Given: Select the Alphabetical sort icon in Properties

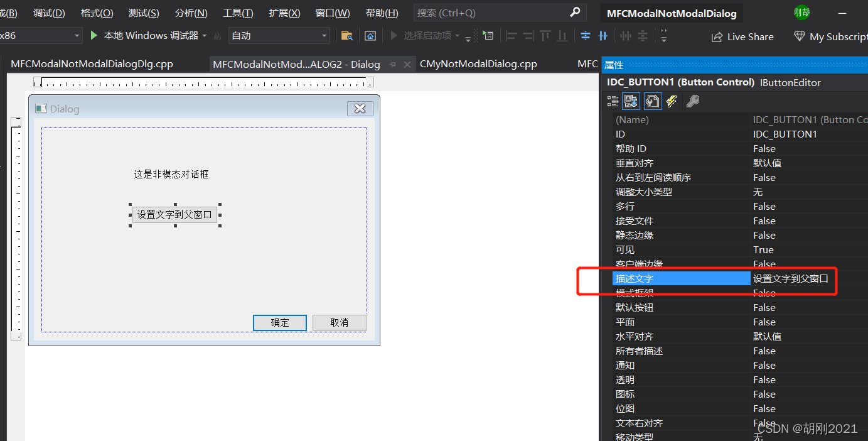Looking at the screenshot, I should tap(631, 101).
